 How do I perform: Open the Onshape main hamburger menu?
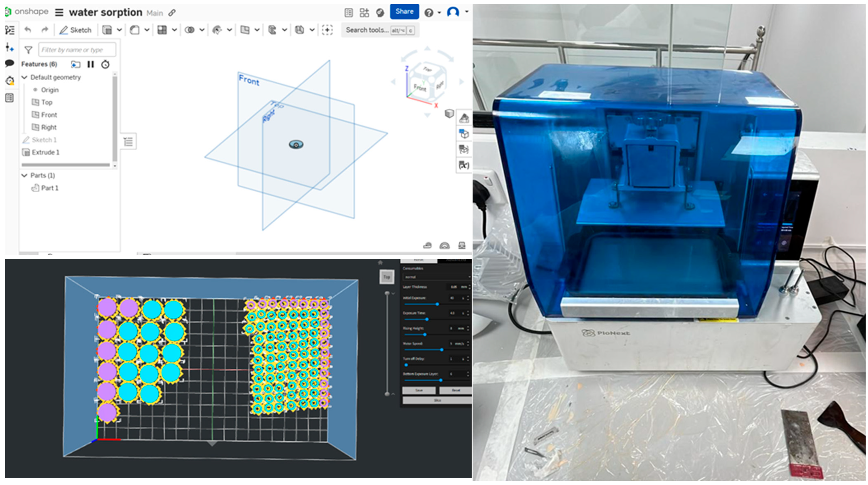[59, 13]
